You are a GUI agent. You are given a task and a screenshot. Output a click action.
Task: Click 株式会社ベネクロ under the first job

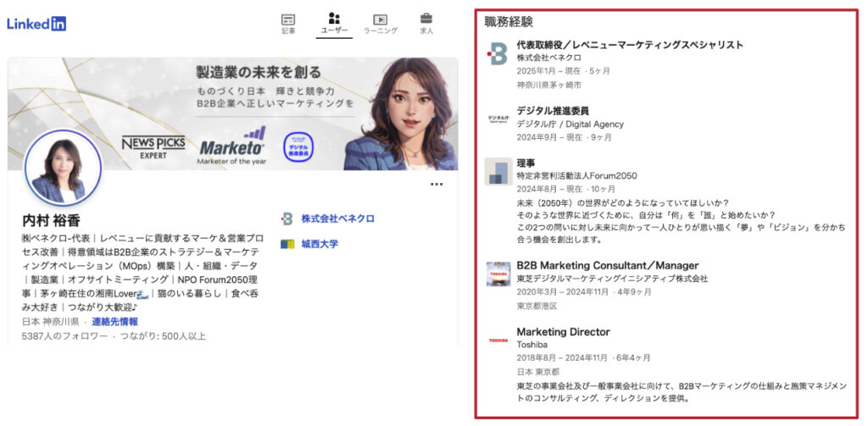549,58
